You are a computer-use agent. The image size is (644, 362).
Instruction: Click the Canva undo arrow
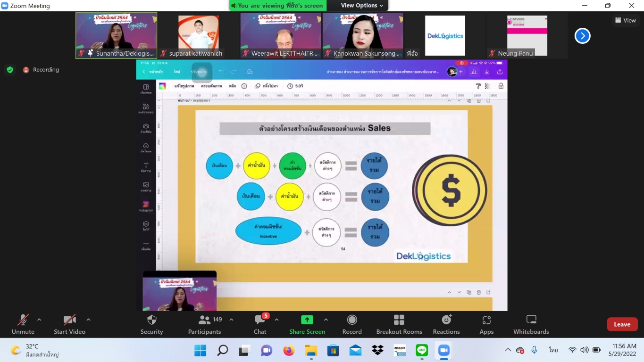(221, 72)
